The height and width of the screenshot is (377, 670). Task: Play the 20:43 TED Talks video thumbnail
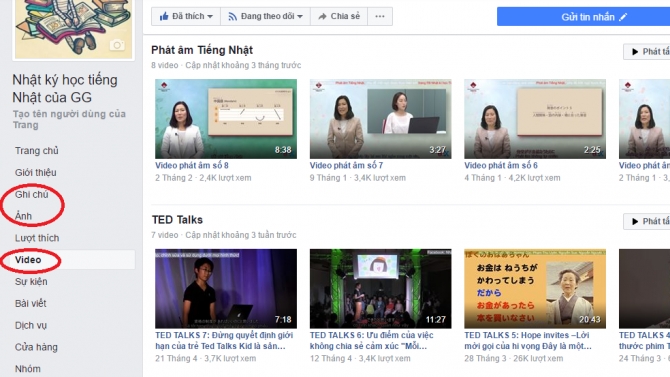pos(535,289)
